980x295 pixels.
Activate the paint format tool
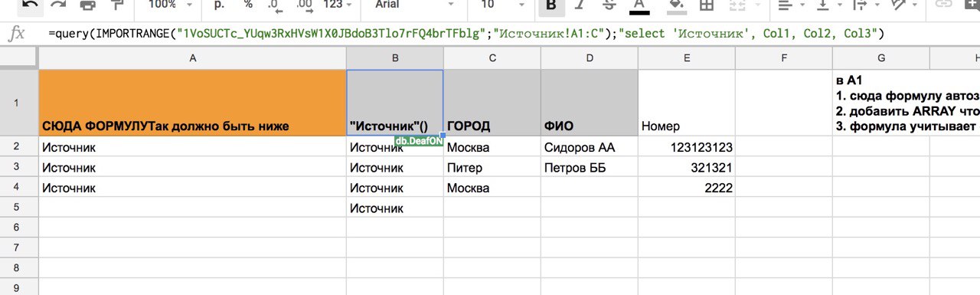116,5
